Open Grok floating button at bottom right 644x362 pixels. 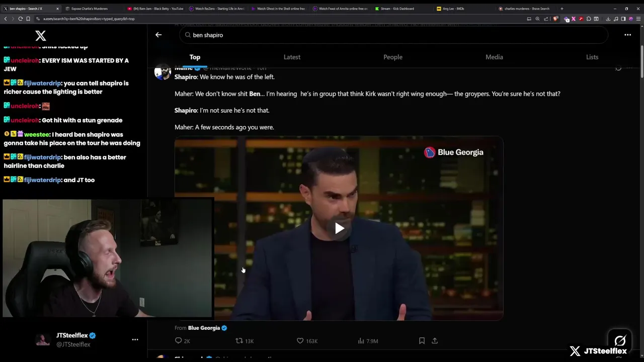click(620, 341)
